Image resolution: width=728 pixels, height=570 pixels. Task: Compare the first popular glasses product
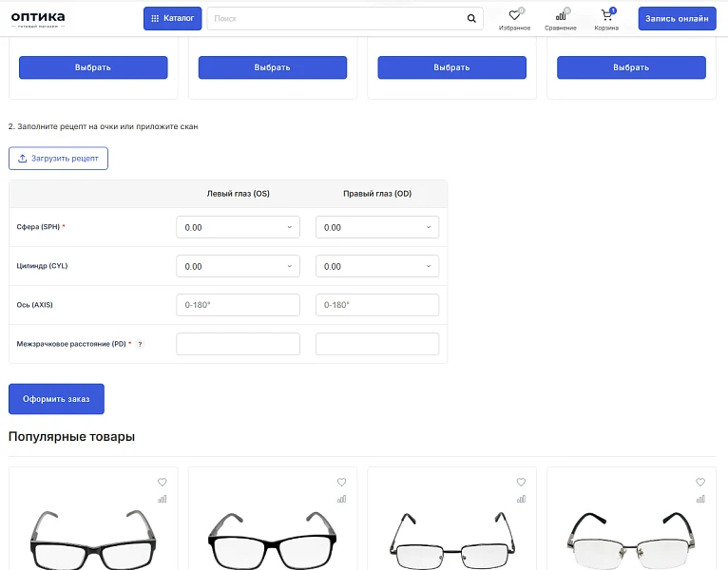click(162, 499)
